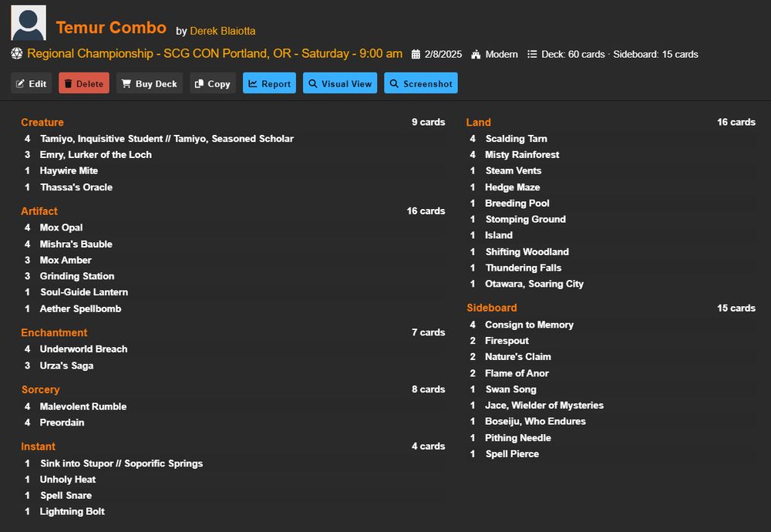
Task: Select Malevolent Rumble sorcery
Action: [83, 406]
